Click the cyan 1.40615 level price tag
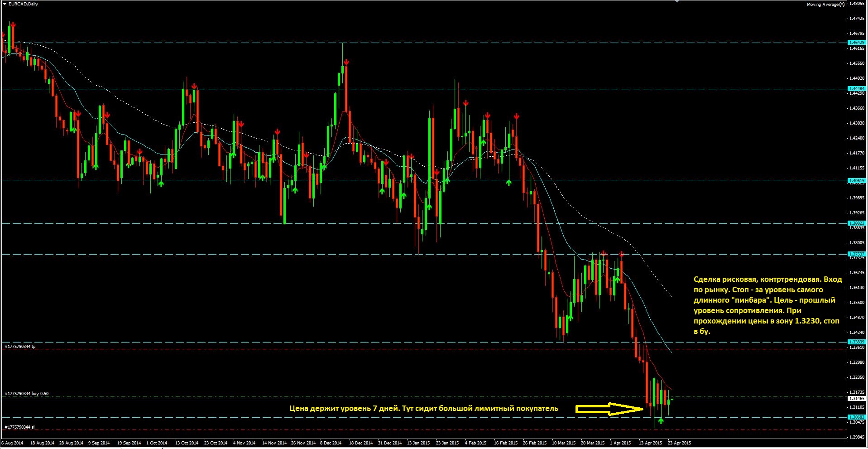868x449 pixels. tap(856, 180)
